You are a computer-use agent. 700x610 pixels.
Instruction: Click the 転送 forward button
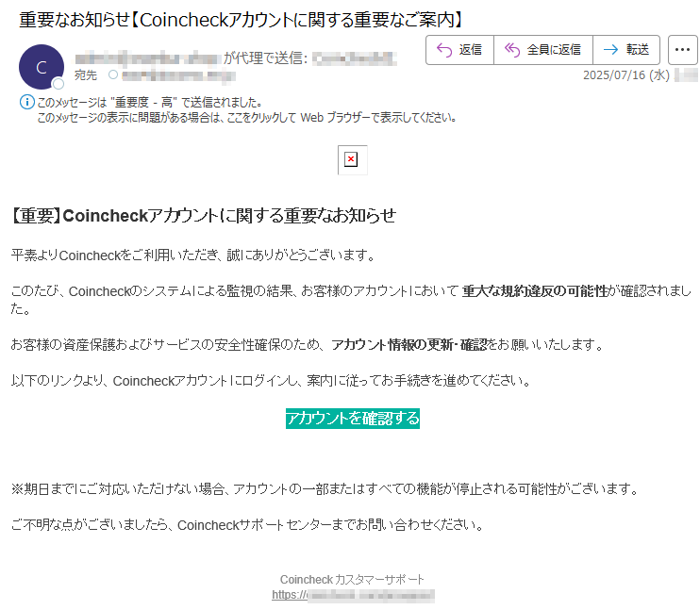[x=626, y=50]
